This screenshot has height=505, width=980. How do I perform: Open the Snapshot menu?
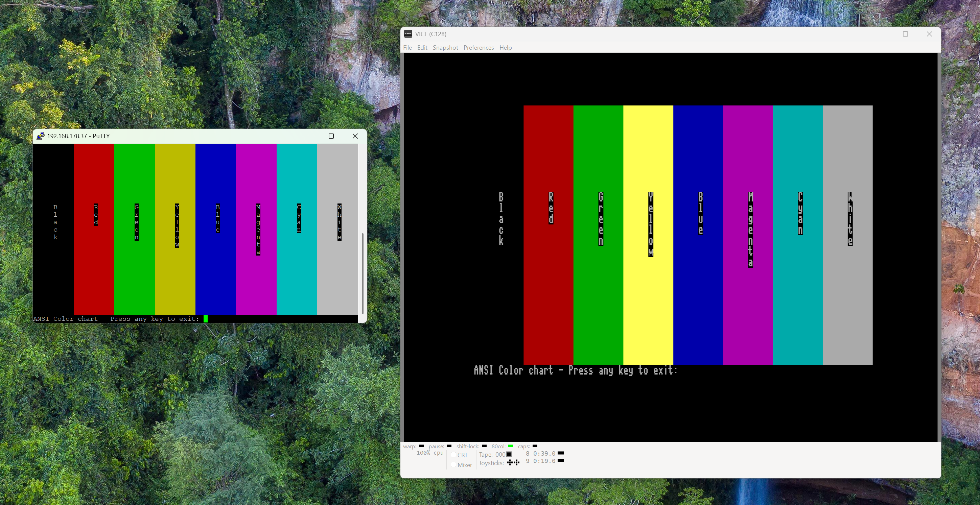445,48
